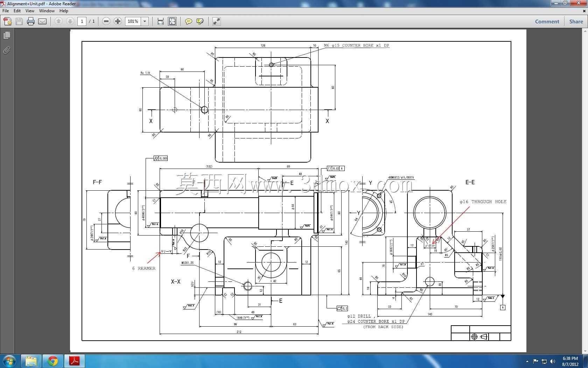This screenshot has height=368, width=588.
Task: Switch to Read Mode icon
Action: pyautogui.click(x=217, y=21)
